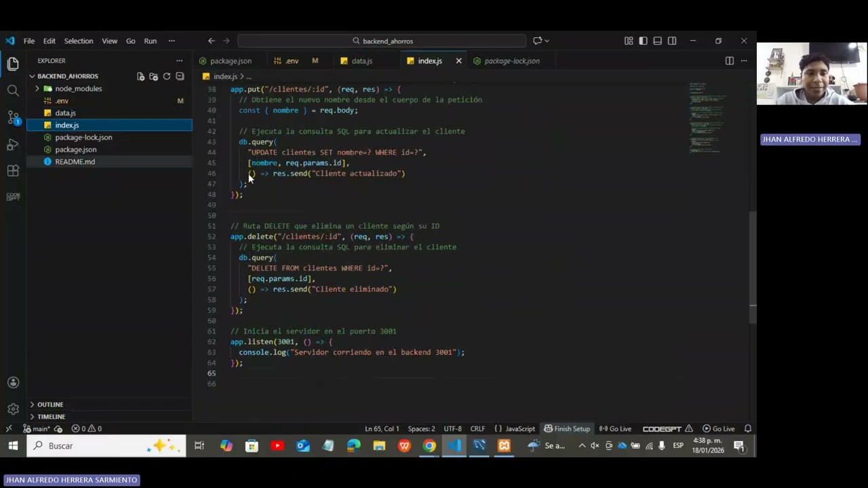The height and width of the screenshot is (488, 868).
Task: Click Finish Setup in status bar
Action: 567,428
